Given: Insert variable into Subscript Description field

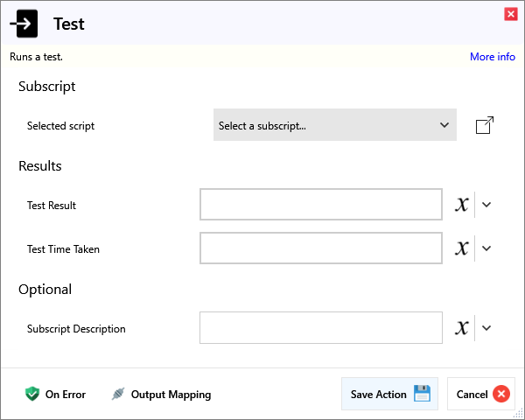Looking at the screenshot, I should click(x=462, y=328).
